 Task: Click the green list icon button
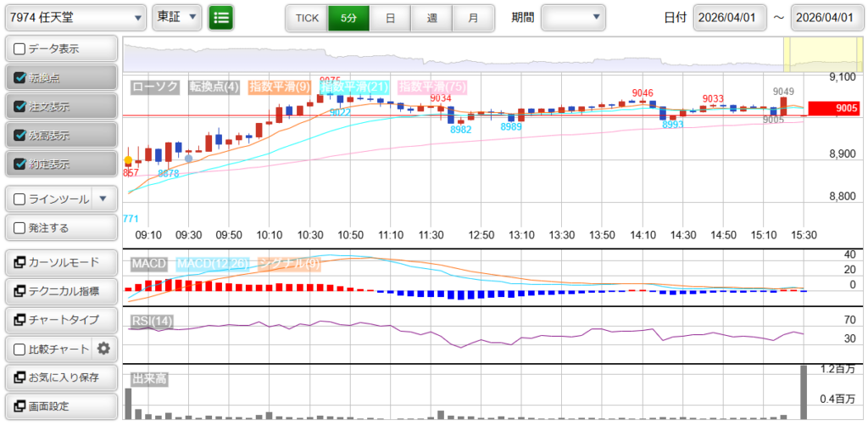click(x=221, y=17)
